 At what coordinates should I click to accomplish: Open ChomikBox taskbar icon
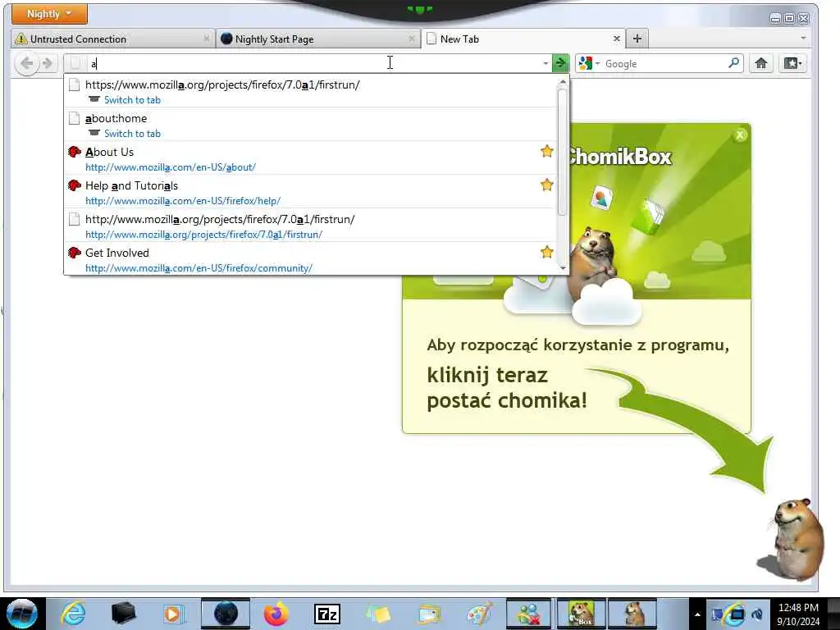(x=582, y=614)
